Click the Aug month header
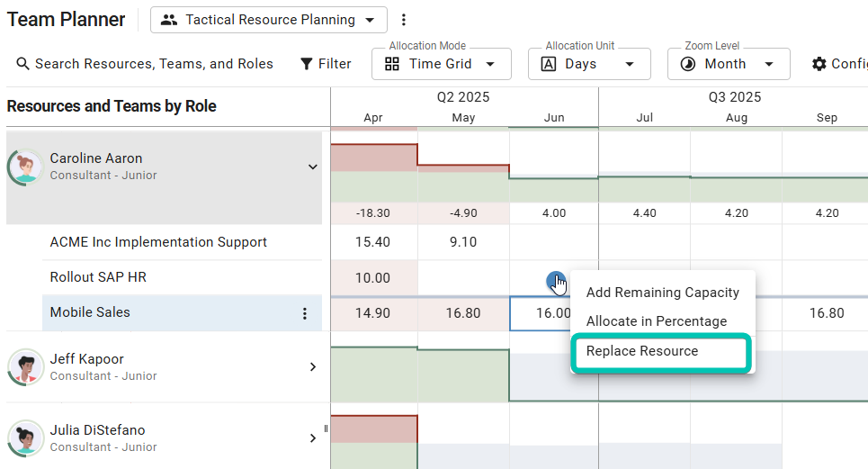The width and height of the screenshot is (868, 469). (737, 118)
